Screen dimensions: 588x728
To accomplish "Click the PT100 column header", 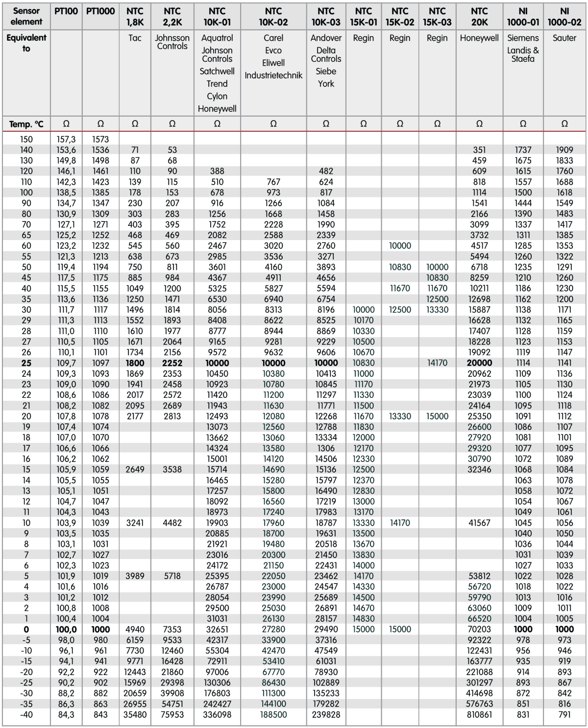I will tap(66, 11).
